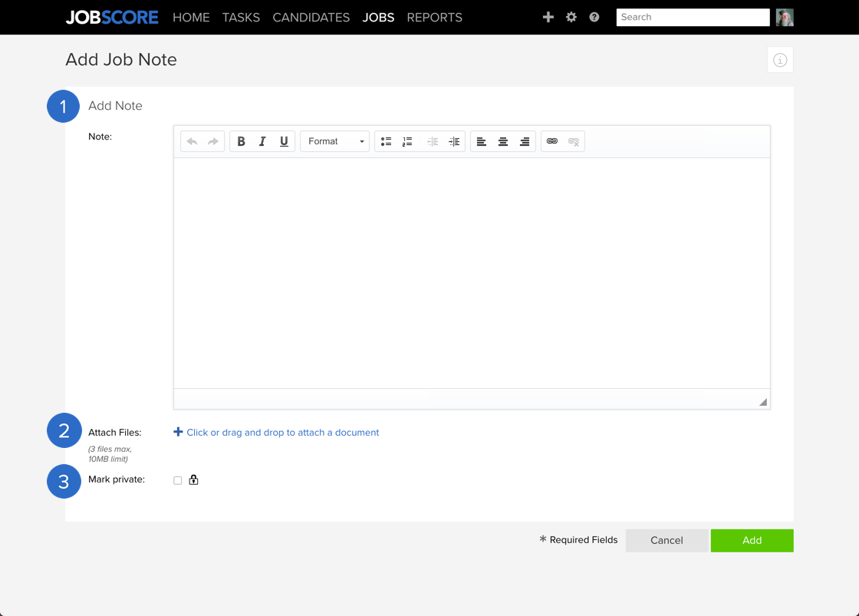Decrease indent in the note editor

point(433,141)
